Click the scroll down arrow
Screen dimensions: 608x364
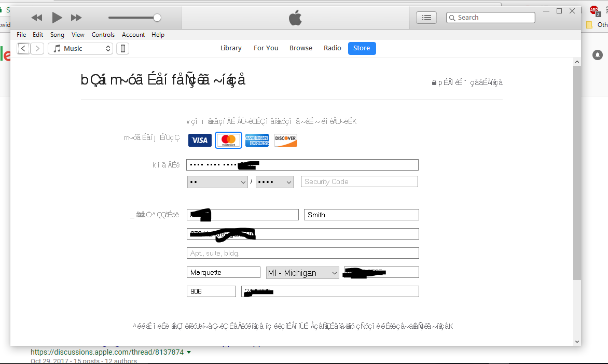click(x=577, y=342)
